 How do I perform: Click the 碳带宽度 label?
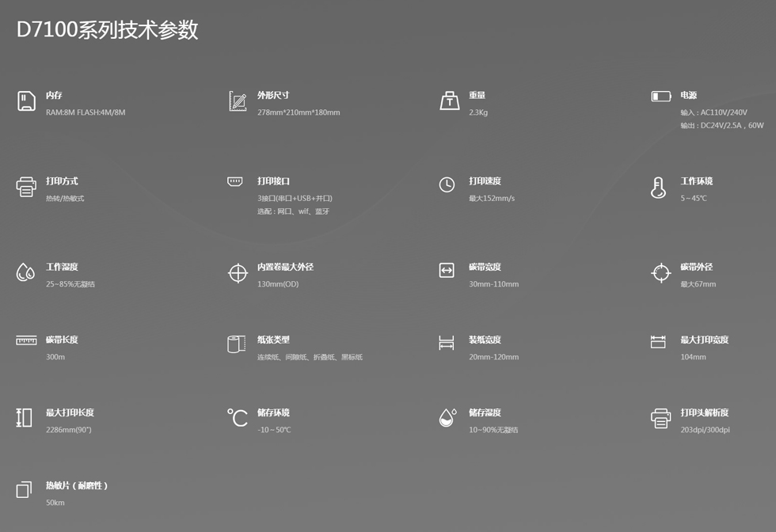[x=485, y=268]
